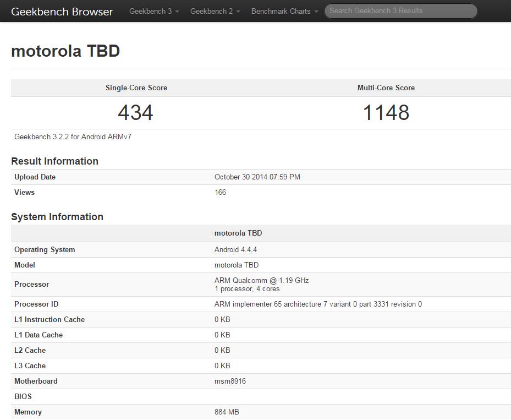Focus the Search Geekbench 3 Results field
Screen dimensions: 511x420
[x=400, y=11]
